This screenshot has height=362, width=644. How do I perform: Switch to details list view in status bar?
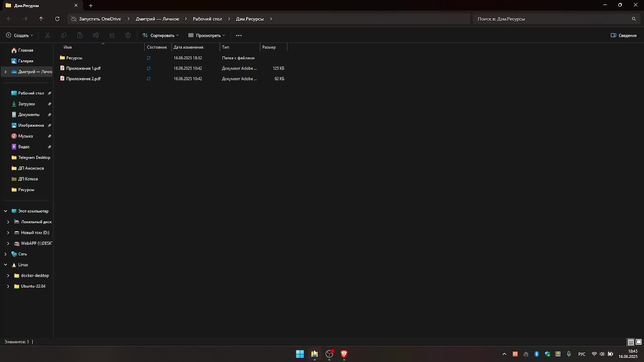click(x=630, y=342)
